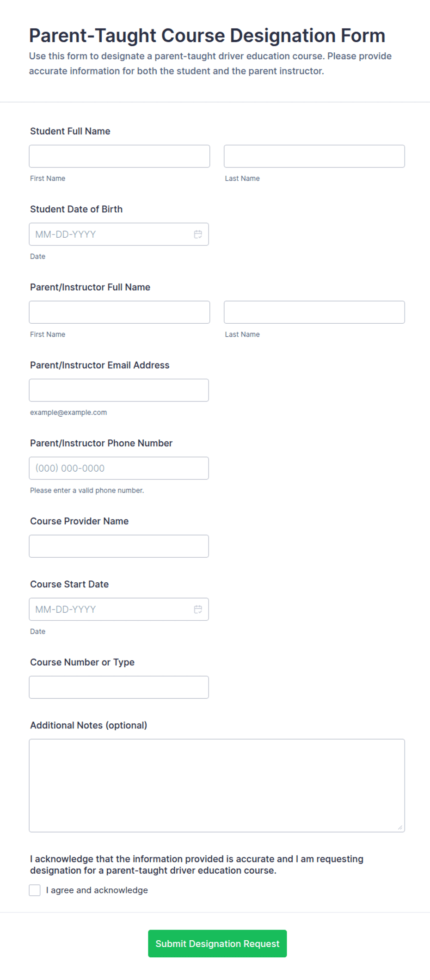This screenshot has height=980, width=430.
Task: Select the Parent/Instructor Phone Number field
Action: 119,468
